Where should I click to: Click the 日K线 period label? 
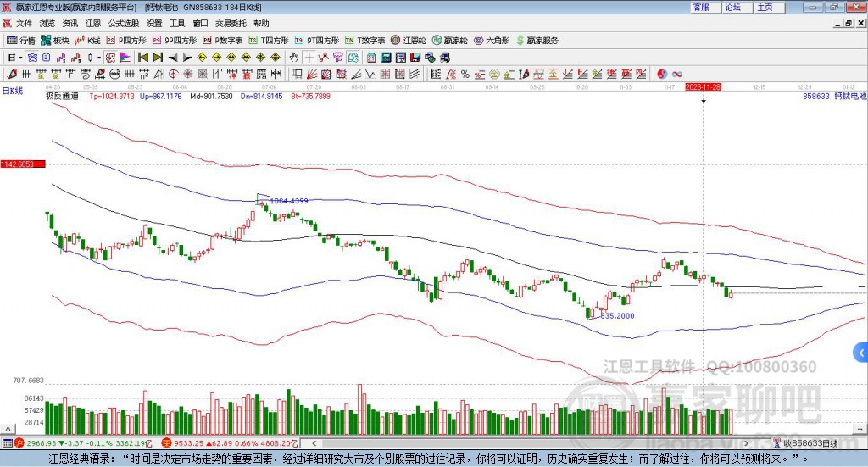pyautogui.click(x=13, y=92)
